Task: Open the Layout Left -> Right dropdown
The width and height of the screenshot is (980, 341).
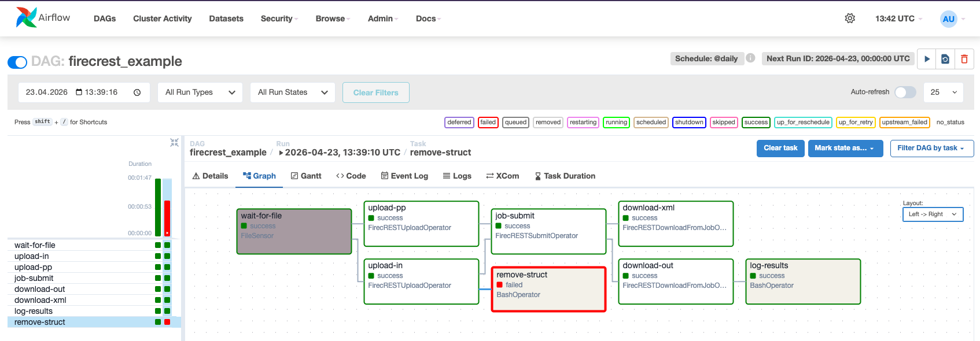Action: [x=933, y=214]
